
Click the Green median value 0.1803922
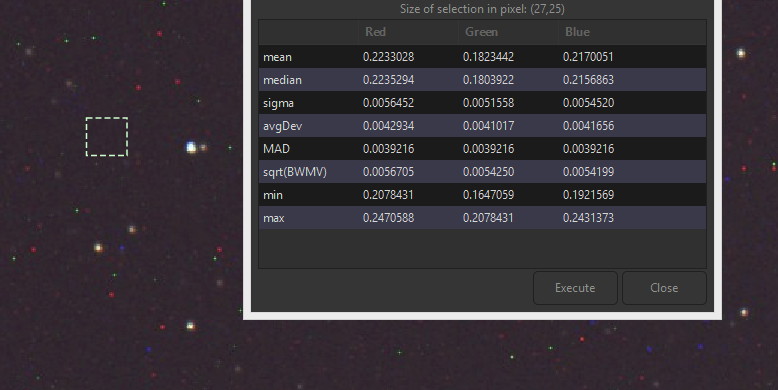pyautogui.click(x=488, y=80)
